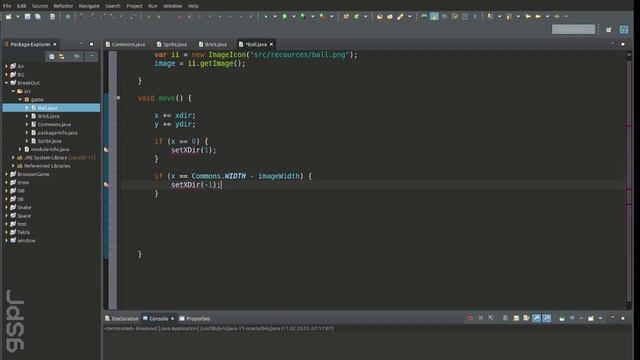Switch to Brick.java editor tab
The image size is (640, 360).
[213, 44]
